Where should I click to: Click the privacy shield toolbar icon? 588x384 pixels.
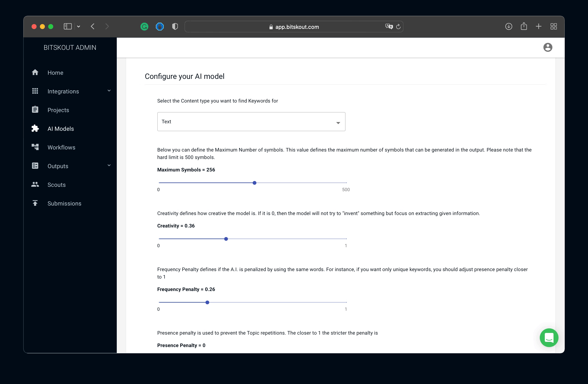[x=175, y=27]
